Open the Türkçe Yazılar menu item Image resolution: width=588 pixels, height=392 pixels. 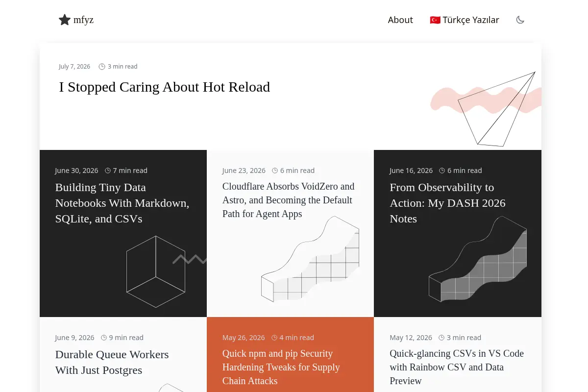(x=465, y=20)
